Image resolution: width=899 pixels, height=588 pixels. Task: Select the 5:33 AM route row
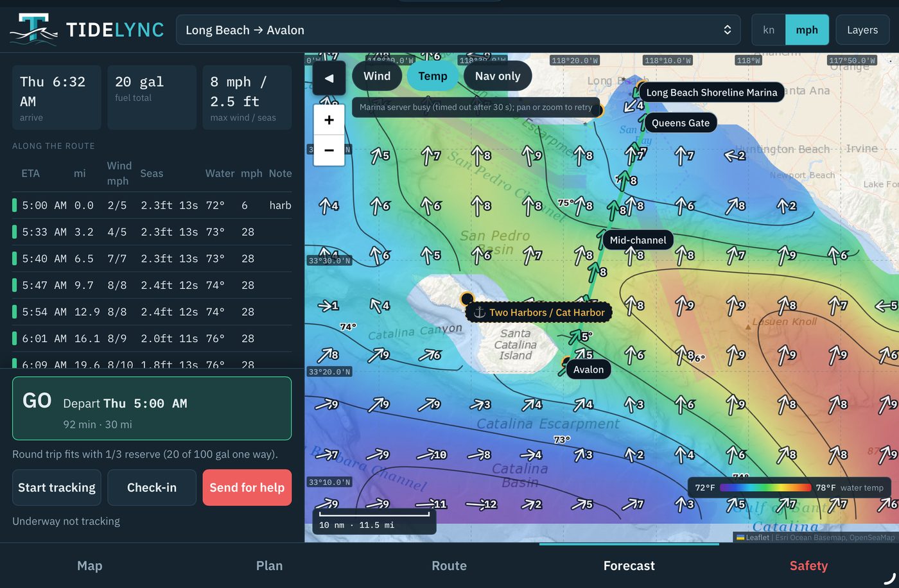pos(152,232)
